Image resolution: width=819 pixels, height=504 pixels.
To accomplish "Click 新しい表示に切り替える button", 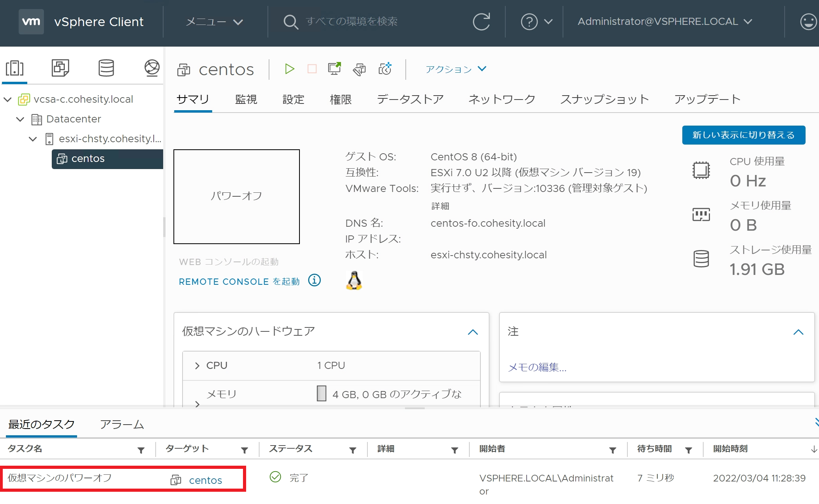I will click(x=744, y=135).
